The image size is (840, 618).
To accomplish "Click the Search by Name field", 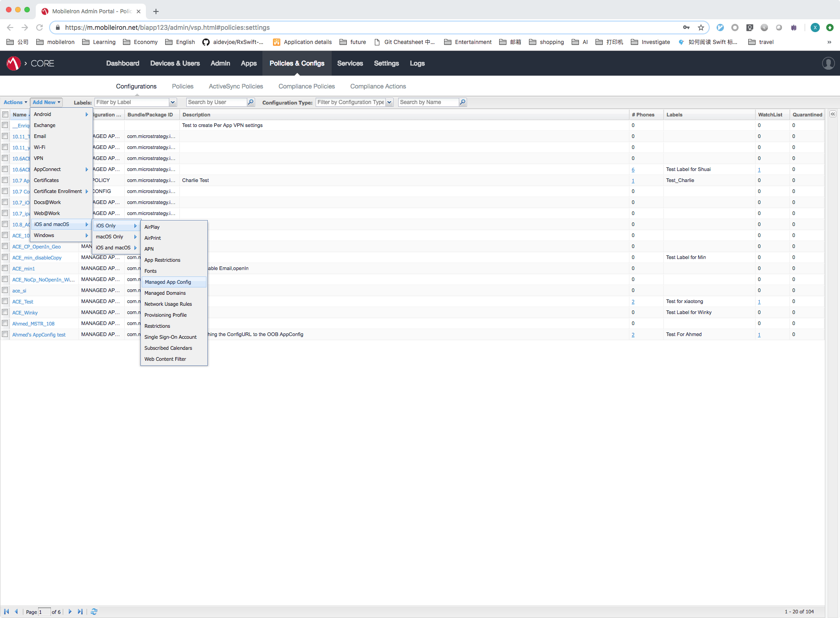I will coord(428,102).
